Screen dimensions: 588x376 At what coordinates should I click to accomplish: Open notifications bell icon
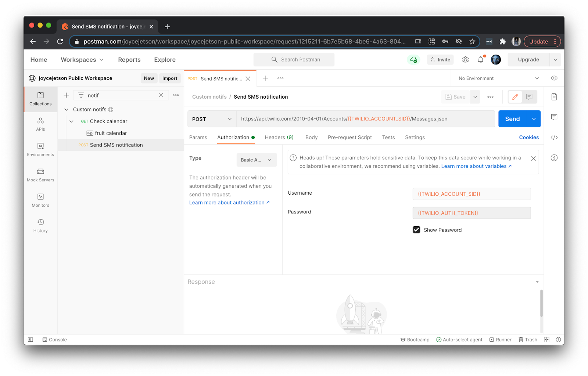pyautogui.click(x=481, y=60)
